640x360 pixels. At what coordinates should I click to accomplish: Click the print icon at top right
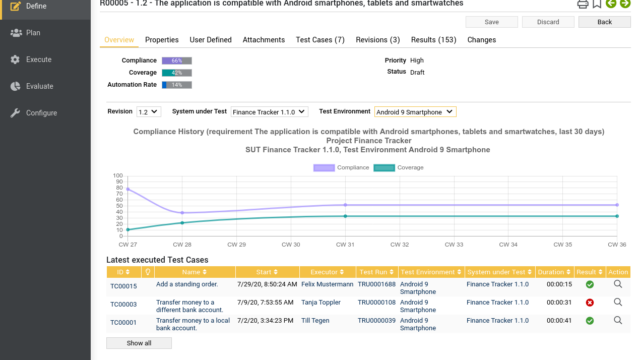coord(582,4)
